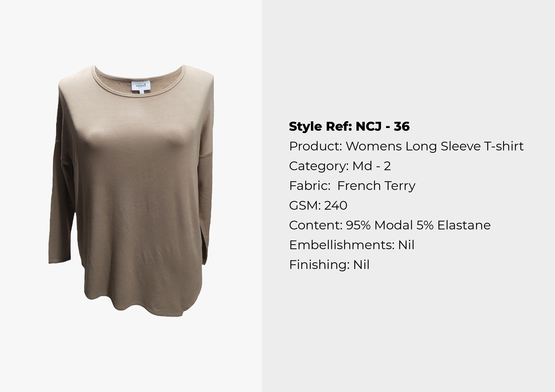Click the Category Md - 2 text

pos(340,166)
